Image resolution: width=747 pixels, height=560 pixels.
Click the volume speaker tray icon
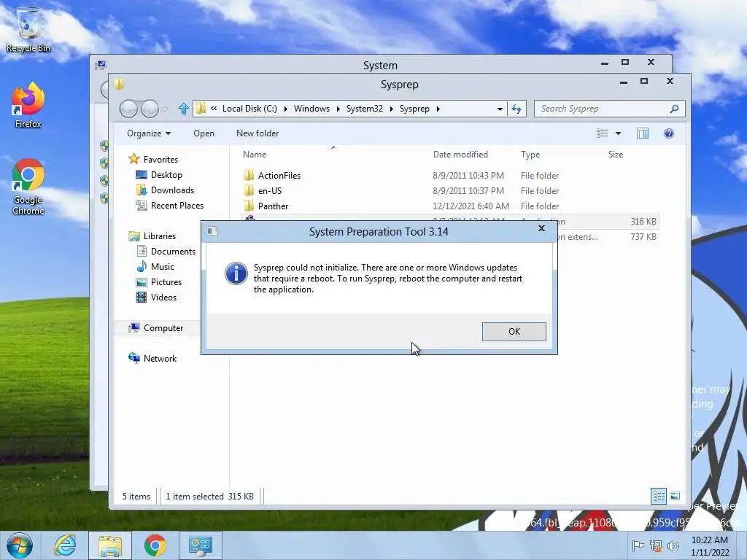click(673, 545)
